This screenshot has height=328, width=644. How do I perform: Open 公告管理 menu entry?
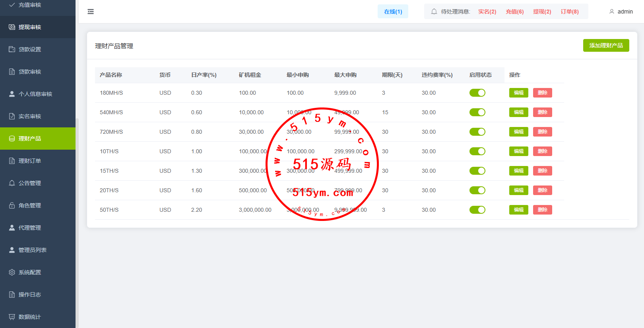(x=38, y=183)
